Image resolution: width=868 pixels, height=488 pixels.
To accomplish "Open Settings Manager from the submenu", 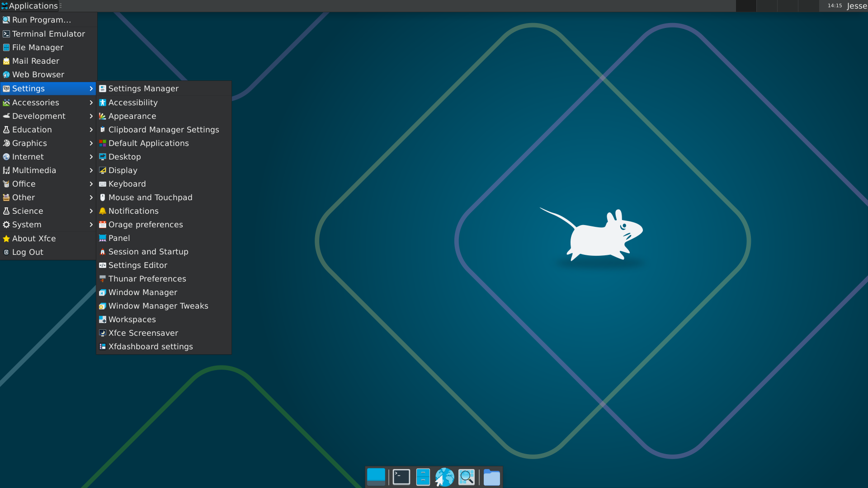I will click(164, 89).
